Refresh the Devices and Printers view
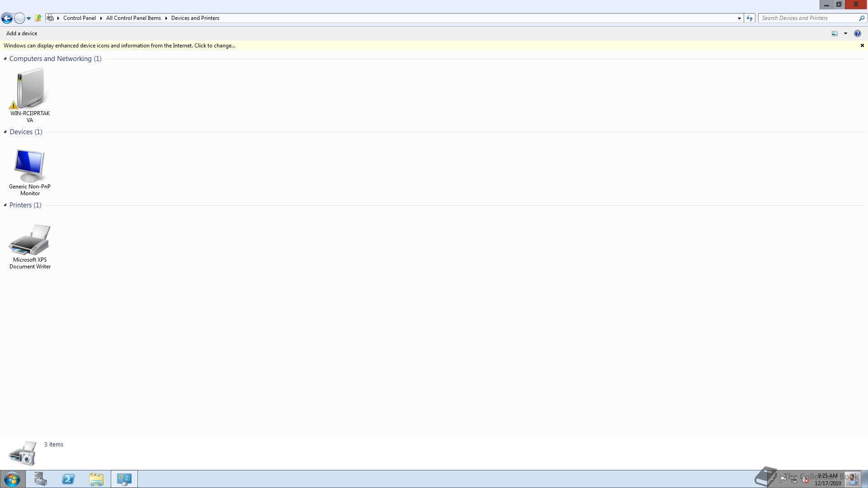Viewport: 868px width, 488px height. (750, 18)
